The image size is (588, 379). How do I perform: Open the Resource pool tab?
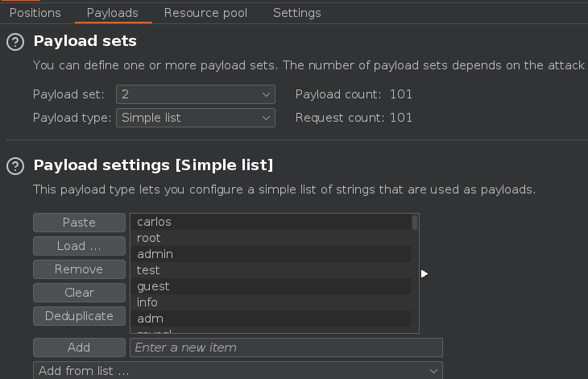205,13
